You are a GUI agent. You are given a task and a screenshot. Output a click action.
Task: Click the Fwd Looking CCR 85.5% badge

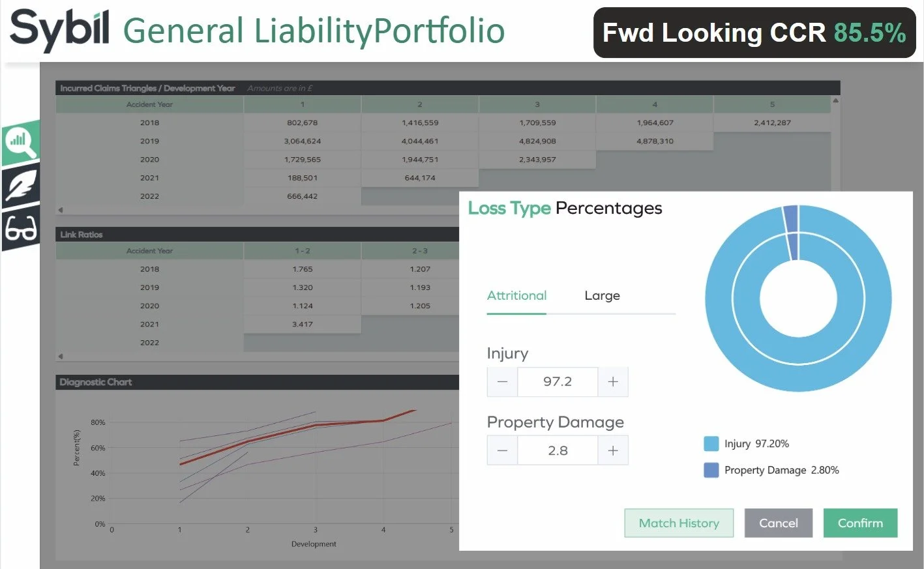[x=754, y=33]
